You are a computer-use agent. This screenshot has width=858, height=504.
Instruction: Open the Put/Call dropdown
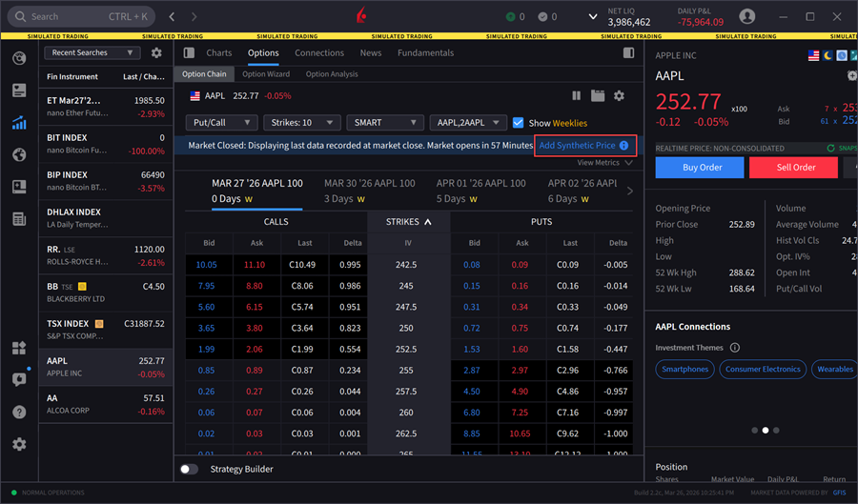221,123
